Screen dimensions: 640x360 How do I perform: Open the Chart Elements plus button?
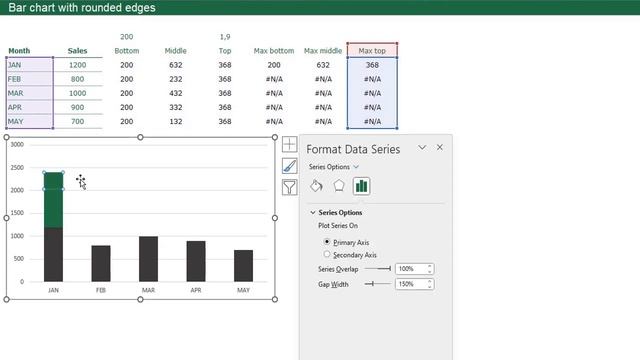[289, 144]
